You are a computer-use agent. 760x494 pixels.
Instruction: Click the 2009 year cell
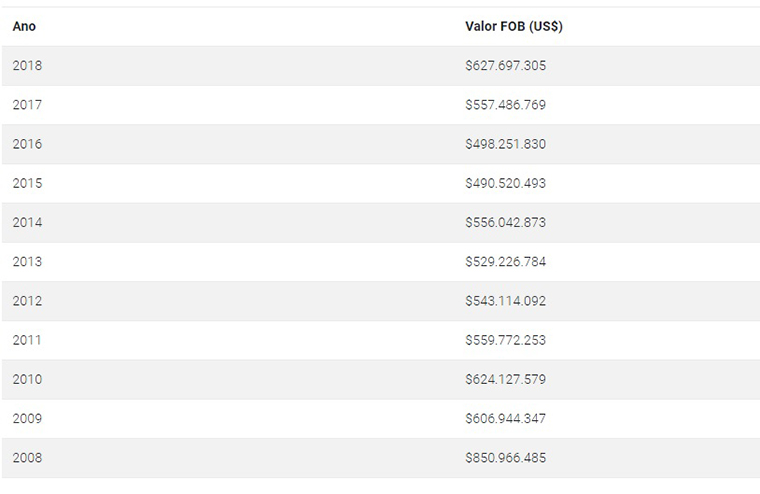(27, 418)
